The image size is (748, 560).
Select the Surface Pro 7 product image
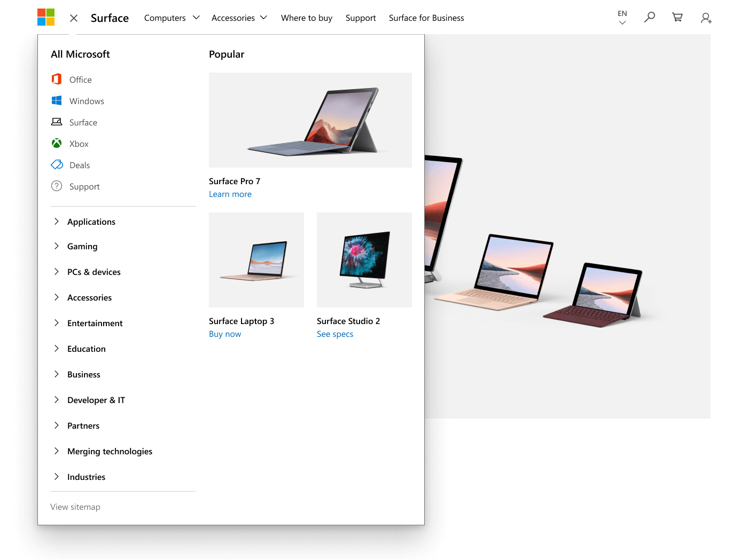tap(310, 120)
